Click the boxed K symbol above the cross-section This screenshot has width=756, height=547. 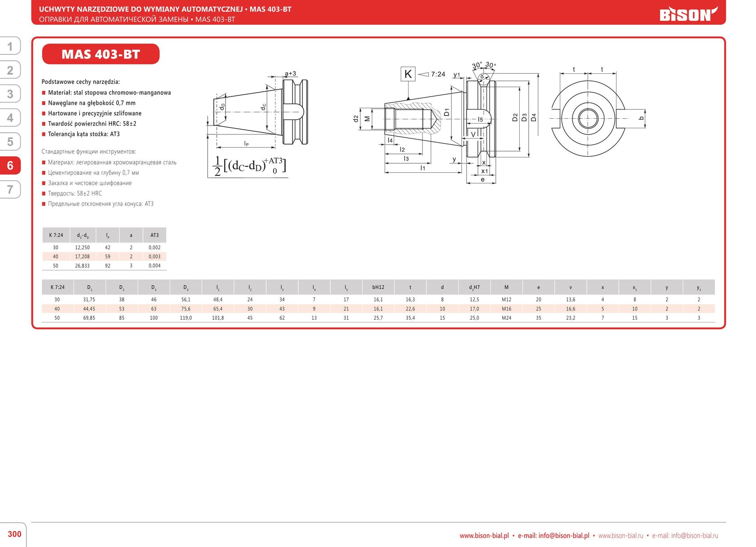pyautogui.click(x=408, y=74)
